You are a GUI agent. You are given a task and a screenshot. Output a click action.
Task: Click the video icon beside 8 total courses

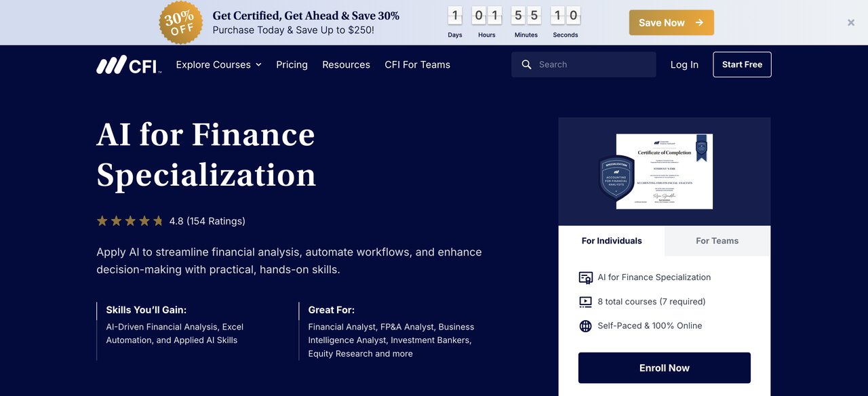(x=585, y=302)
